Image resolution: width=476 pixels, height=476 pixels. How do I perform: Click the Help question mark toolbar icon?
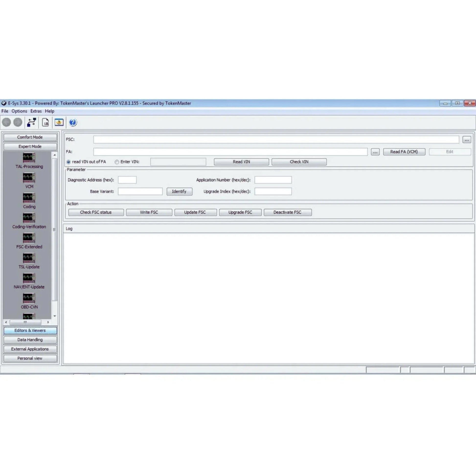coord(73,123)
